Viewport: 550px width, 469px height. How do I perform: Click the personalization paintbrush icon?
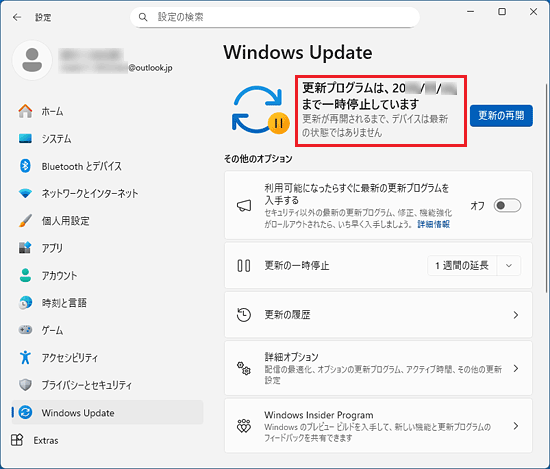(x=25, y=221)
